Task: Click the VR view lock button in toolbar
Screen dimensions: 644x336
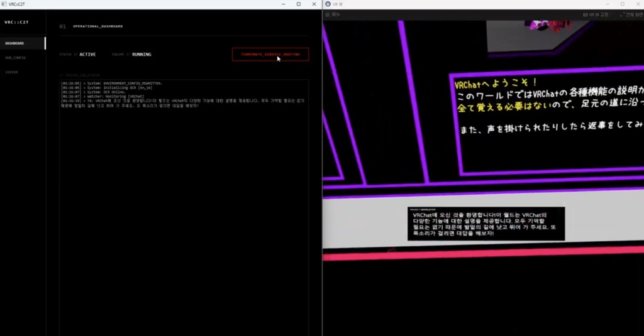Action: point(596,14)
